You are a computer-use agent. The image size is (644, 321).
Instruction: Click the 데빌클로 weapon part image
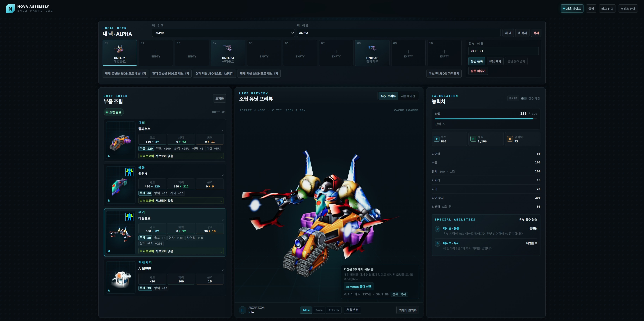[121, 232]
